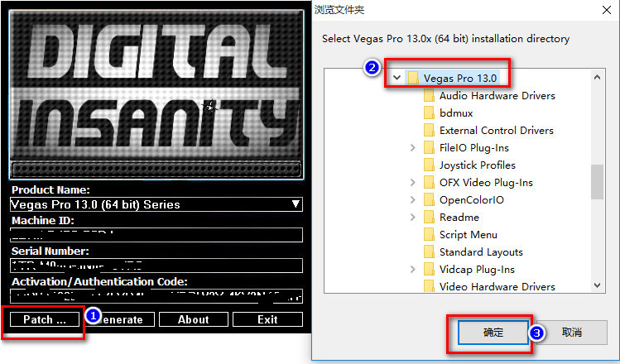The width and height of the screenshot is (620, 364).
Task: Expand the Vidcap Plug-Ins folder
Action: (412, 270)
